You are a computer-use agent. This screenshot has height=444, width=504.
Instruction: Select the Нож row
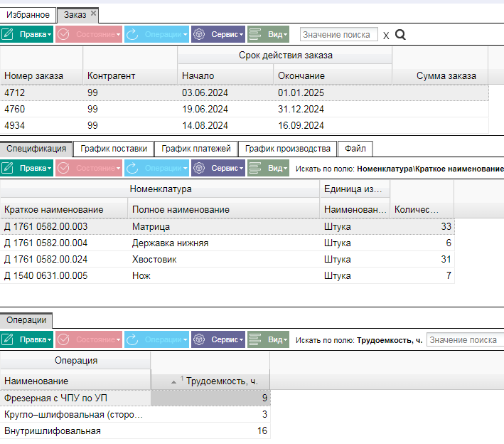tap(227, 276)
